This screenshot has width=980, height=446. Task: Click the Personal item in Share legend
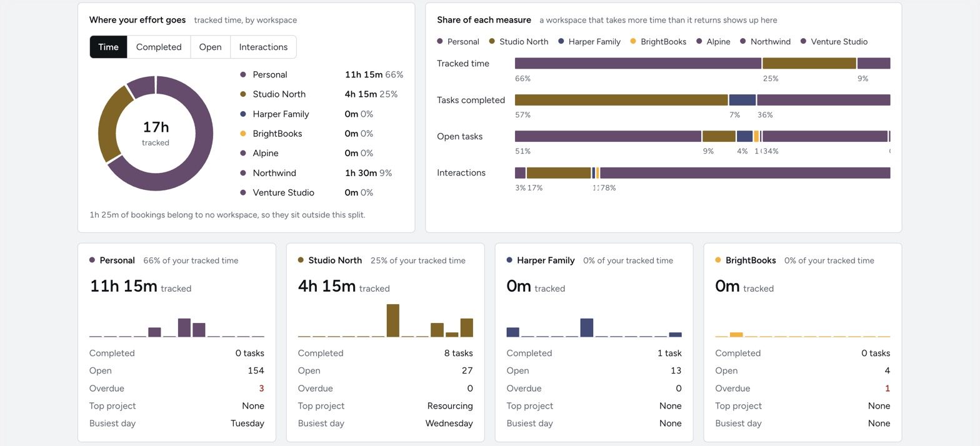click(x=458, y=42)
